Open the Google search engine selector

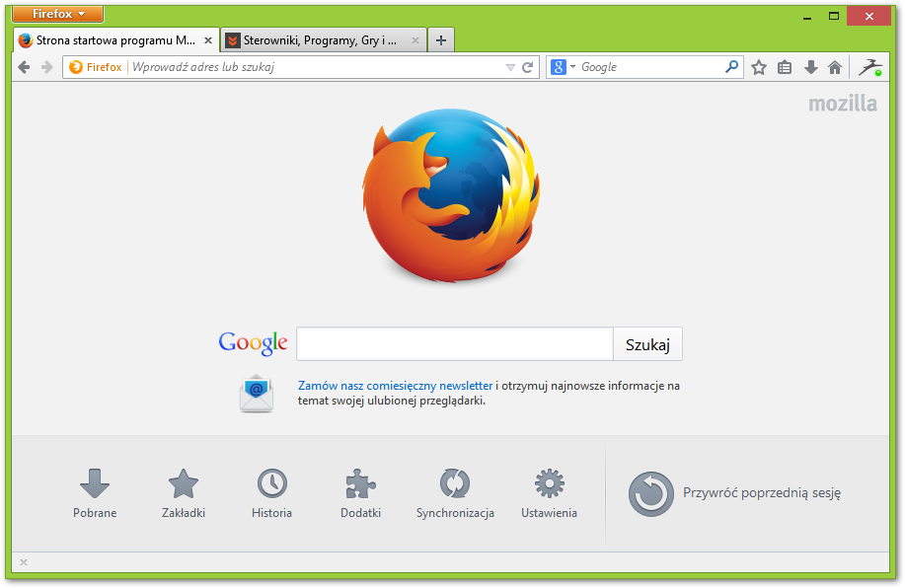563,67
